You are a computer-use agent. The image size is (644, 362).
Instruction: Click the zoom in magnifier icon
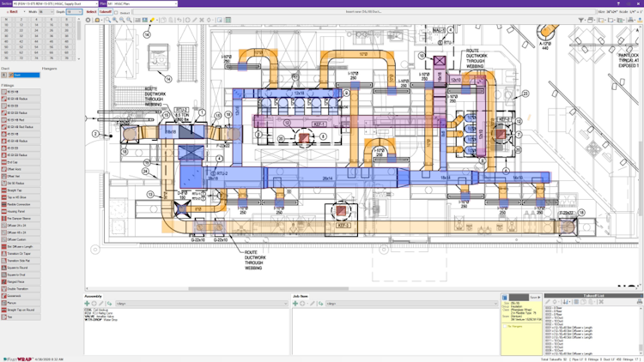pos(114,20)
